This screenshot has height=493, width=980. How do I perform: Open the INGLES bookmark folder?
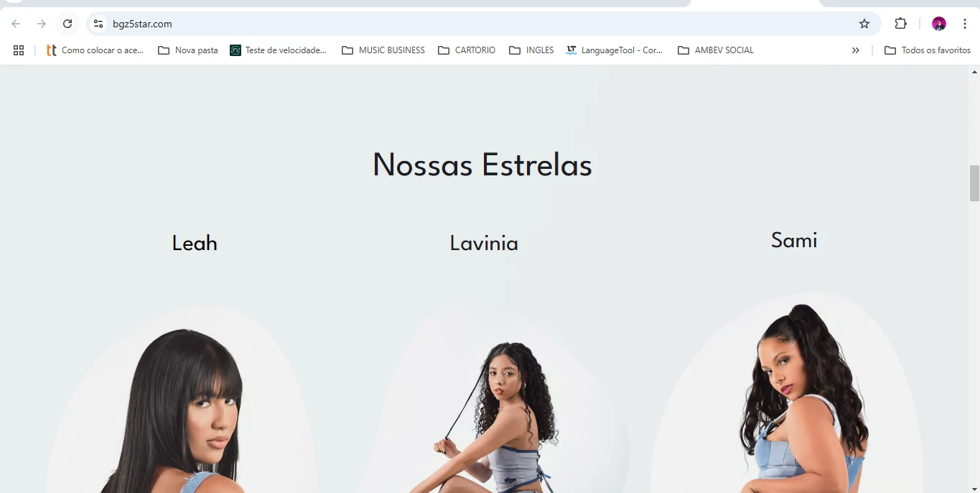(x=531, y=50)
